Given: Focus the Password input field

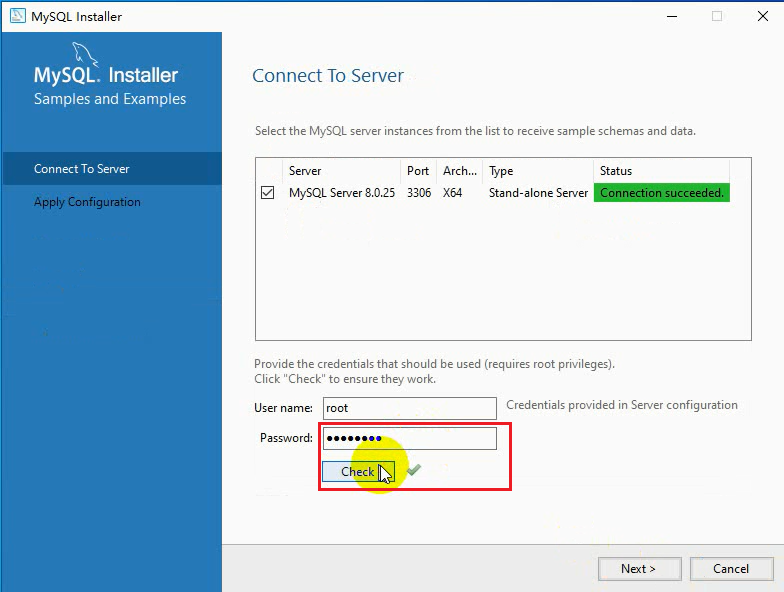Looking at the screenshot, I should coord(410,438).
